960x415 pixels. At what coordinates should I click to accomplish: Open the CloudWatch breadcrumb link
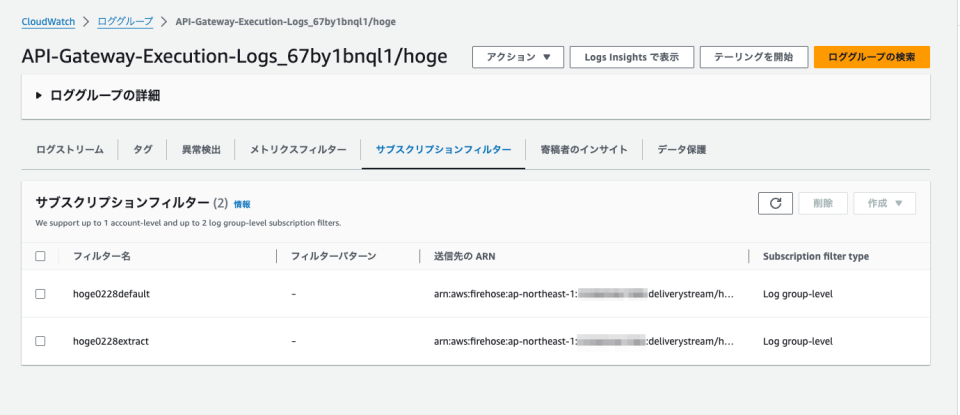(48, 21)
